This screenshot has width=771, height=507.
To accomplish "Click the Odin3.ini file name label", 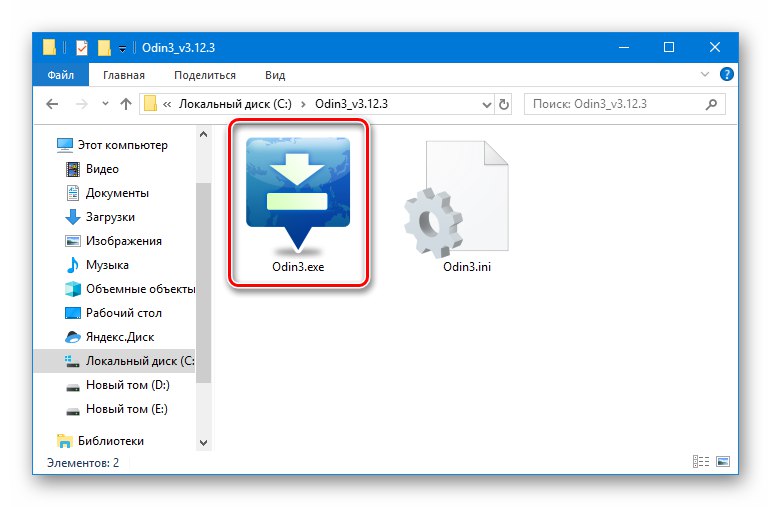I will (467, 267).
